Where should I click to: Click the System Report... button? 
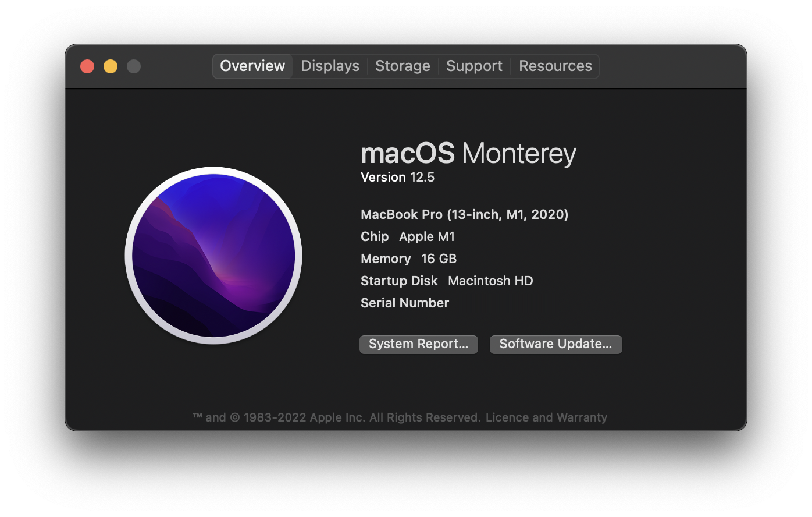419,344
